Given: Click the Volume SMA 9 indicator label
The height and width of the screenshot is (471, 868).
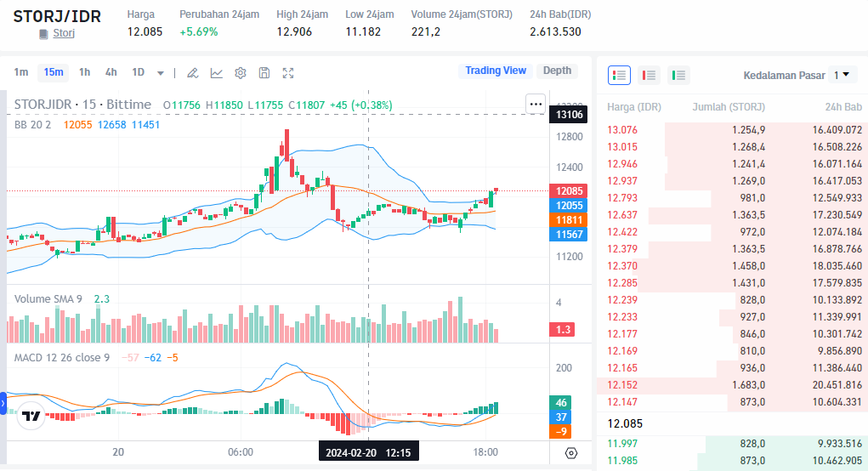Looking at the screenshot, I should tap(48, 299).
